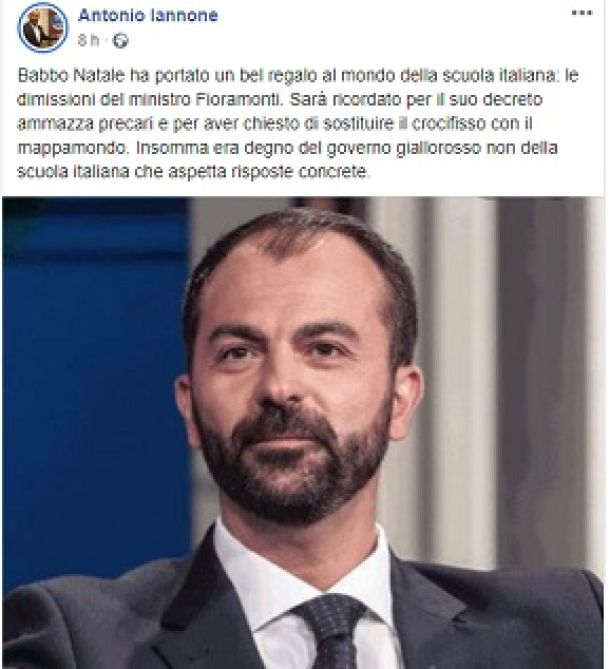Click the globe public-audience icon
Viewport: 610px width, 669px height.
120,41
